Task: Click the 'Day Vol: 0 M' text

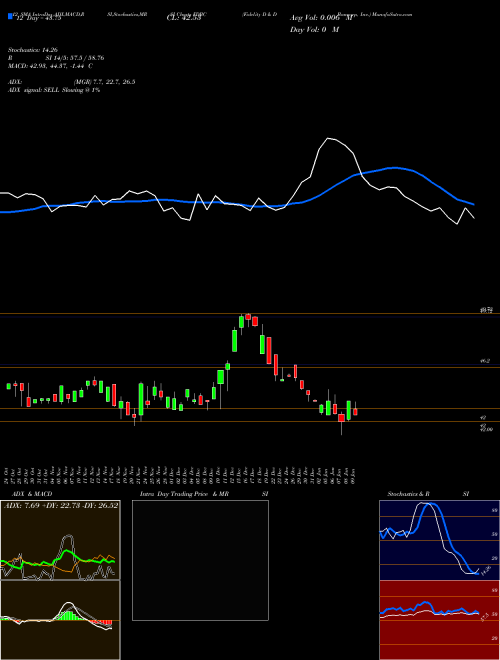Action: [314, 30]
